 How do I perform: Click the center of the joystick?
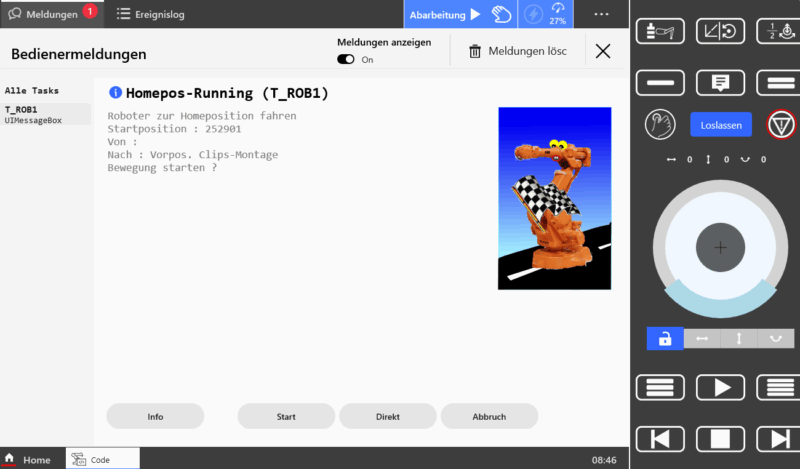[x=720, y=246]
